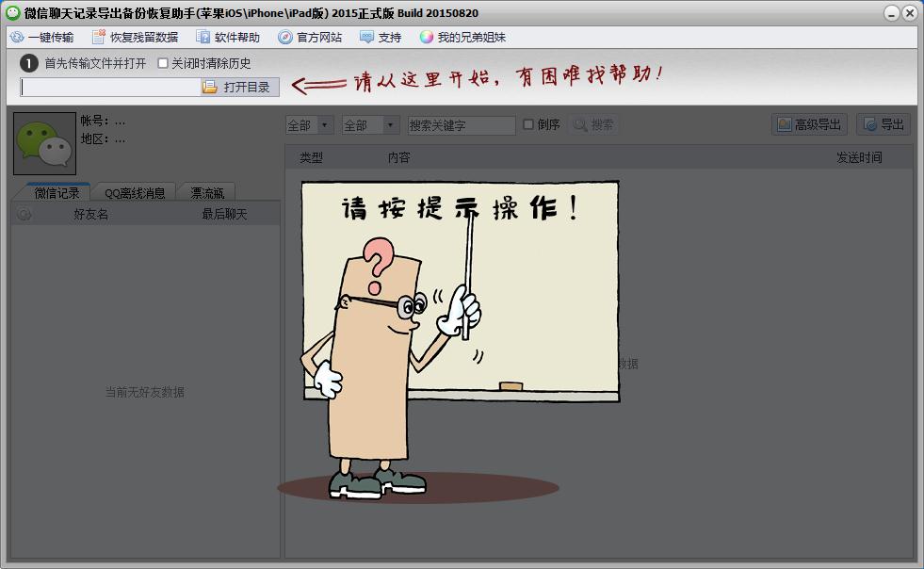Click the 导出 export button

tap(883, 124)
